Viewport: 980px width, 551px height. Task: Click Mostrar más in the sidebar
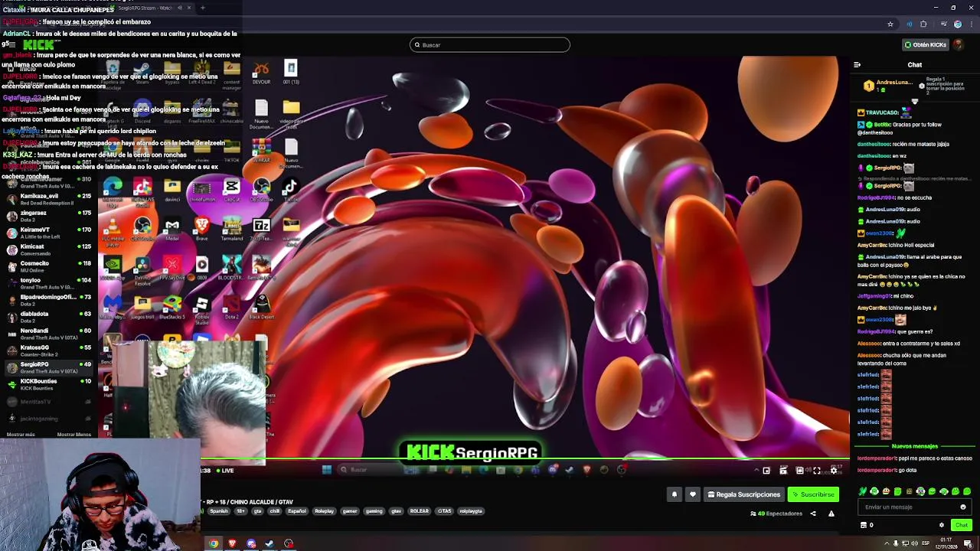tap(21, 435)
